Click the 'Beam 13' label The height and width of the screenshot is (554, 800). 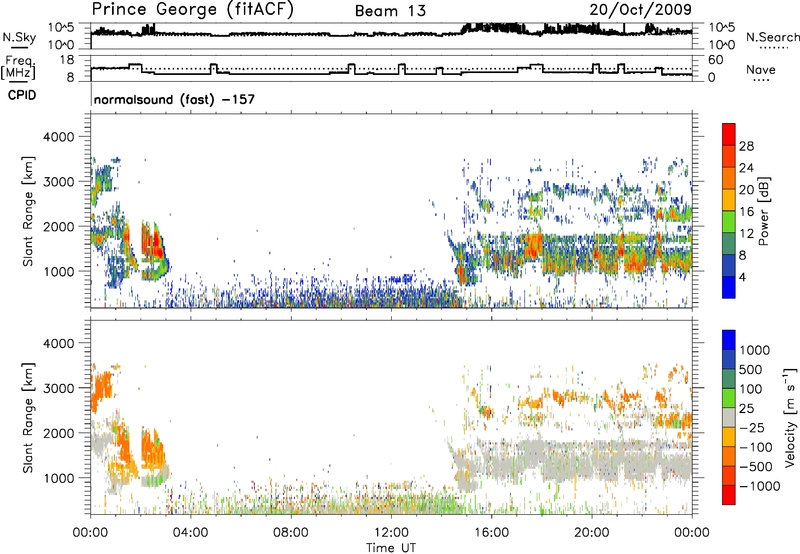[390, 11]
